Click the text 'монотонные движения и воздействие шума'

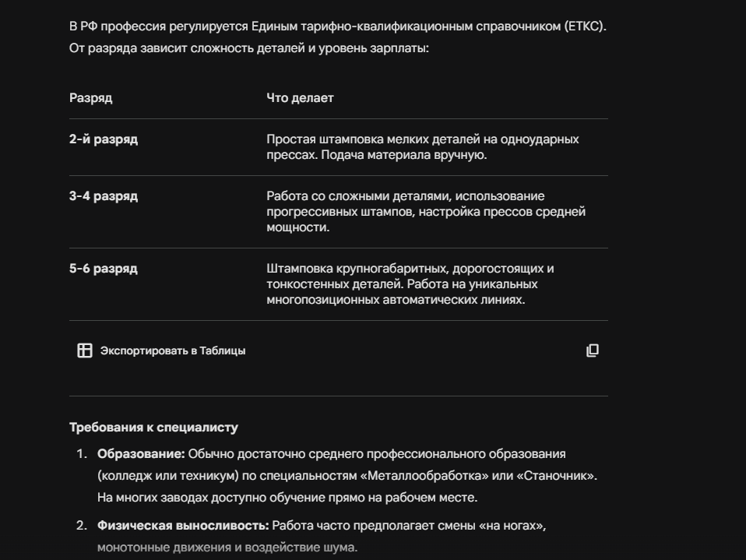[227, 548]
